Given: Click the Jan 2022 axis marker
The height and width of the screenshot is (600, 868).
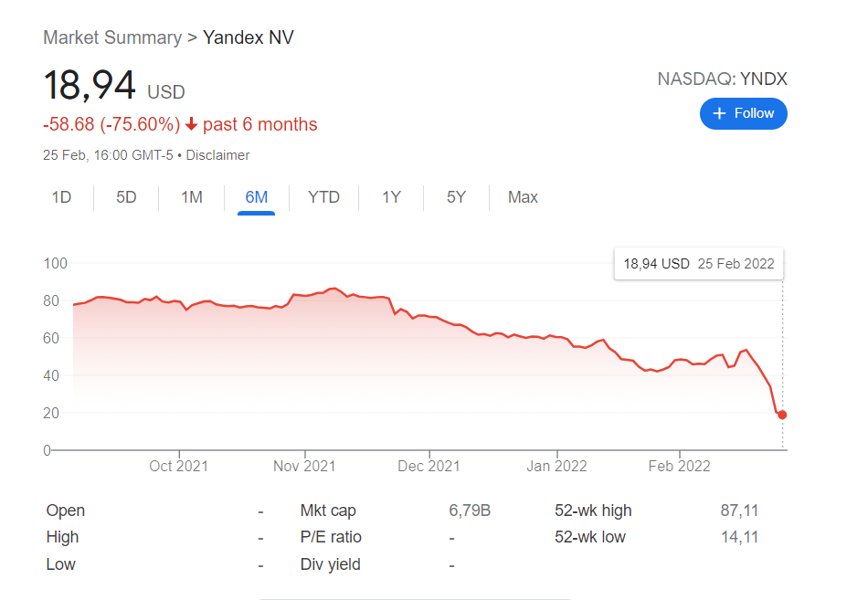Looking at the screenshot, I should click(x=556, y=466).
